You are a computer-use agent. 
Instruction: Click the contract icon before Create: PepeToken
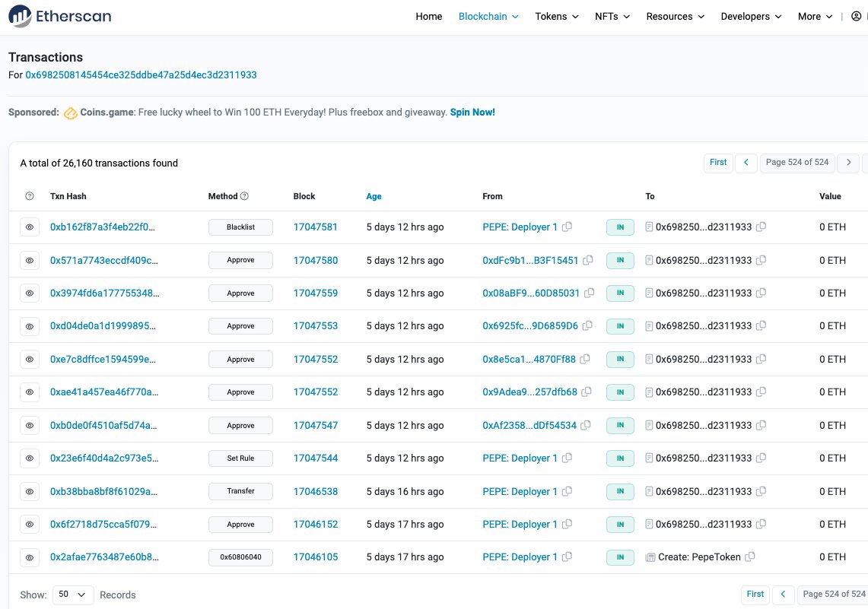pos(650,557)
